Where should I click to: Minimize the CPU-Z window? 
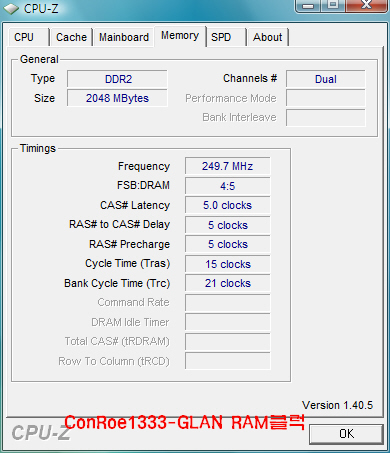click(x=308, y=5)
